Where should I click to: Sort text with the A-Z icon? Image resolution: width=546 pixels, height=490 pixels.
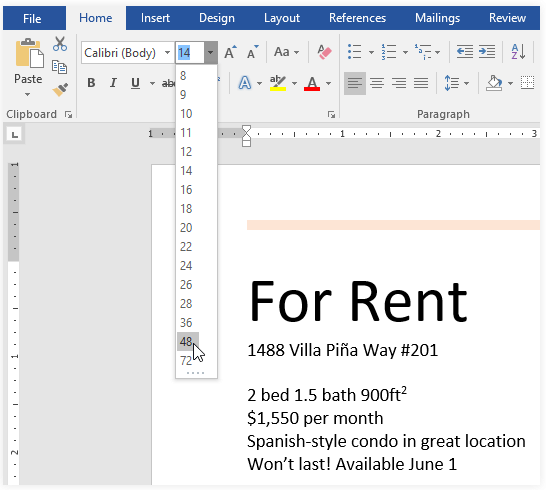(x=518, y=52)
